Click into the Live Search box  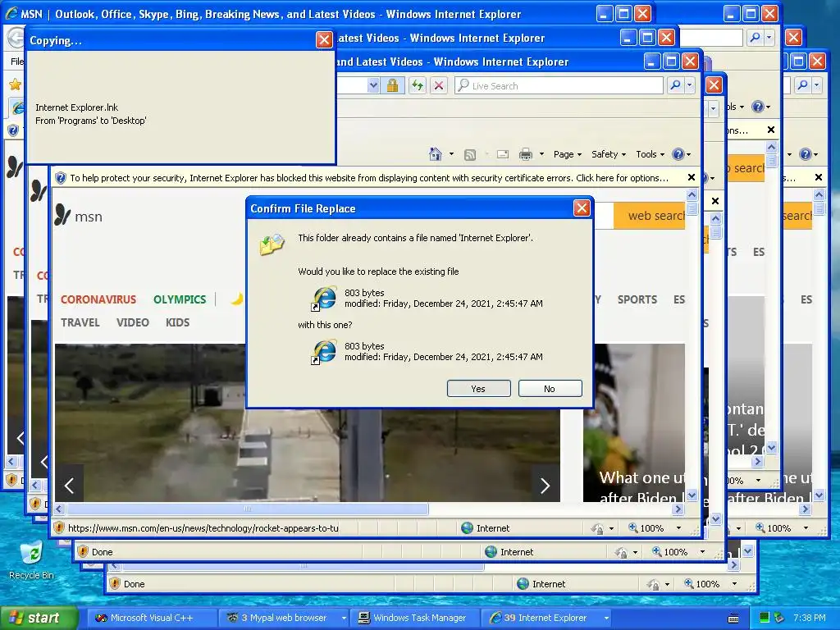click(559, 85)
